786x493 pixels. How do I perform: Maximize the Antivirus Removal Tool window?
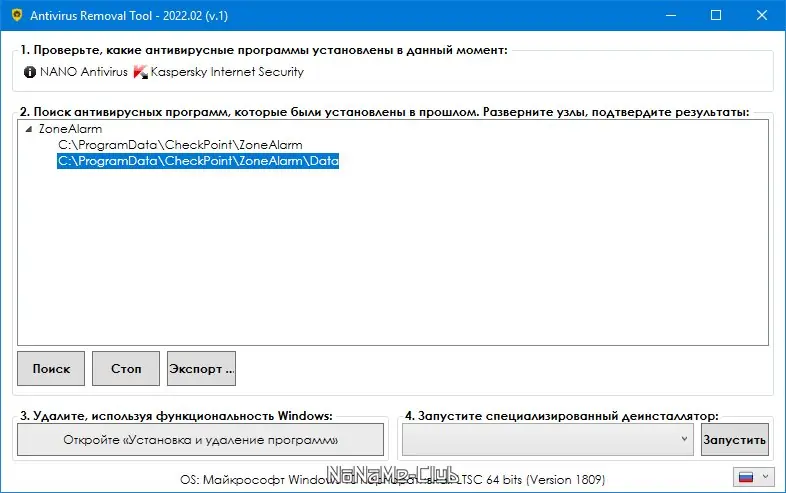(x=716, y=16)
